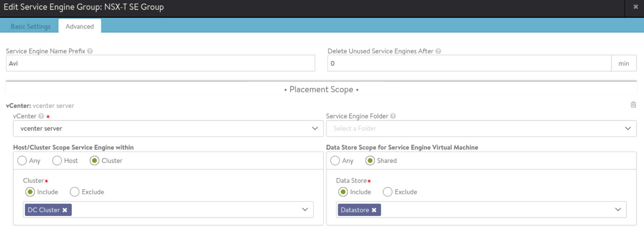Click the help icon next to vCenter label
644x242 pixels.
point(41,116)
